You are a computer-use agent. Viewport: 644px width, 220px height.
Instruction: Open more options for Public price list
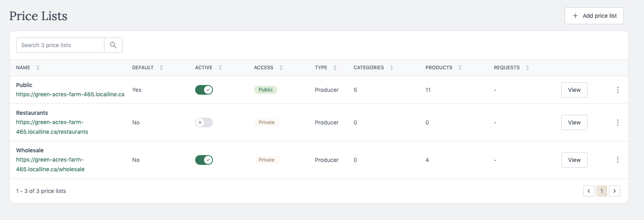[x=617, y=90]
